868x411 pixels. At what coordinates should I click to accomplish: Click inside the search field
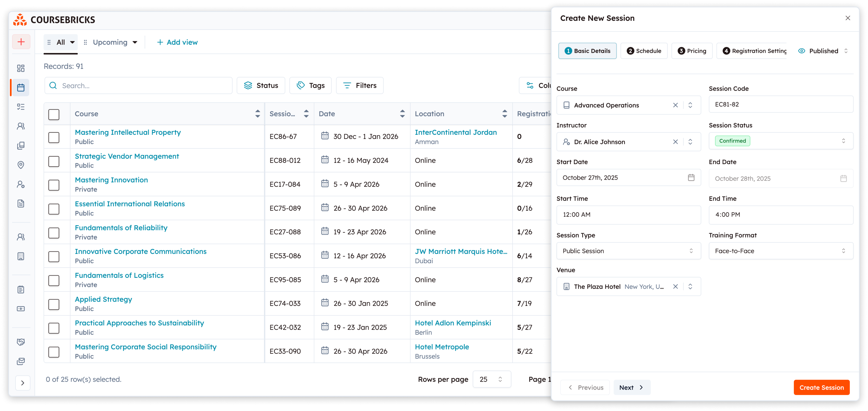click(x=138, y=85)
